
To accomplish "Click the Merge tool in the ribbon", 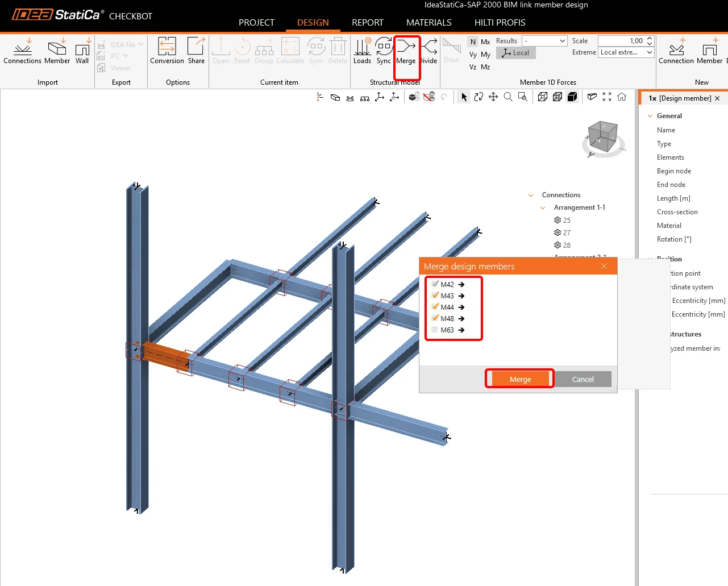I will coord(406,51).
